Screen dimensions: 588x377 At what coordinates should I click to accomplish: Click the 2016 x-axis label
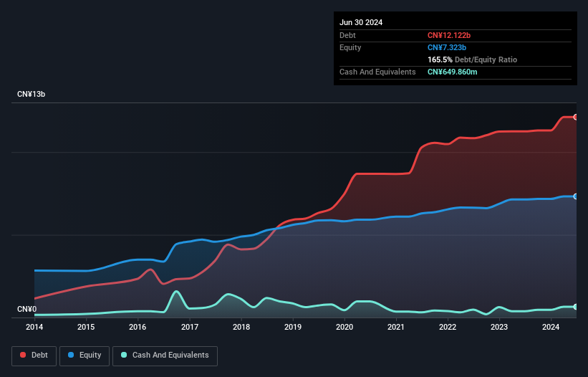(138, 327)
